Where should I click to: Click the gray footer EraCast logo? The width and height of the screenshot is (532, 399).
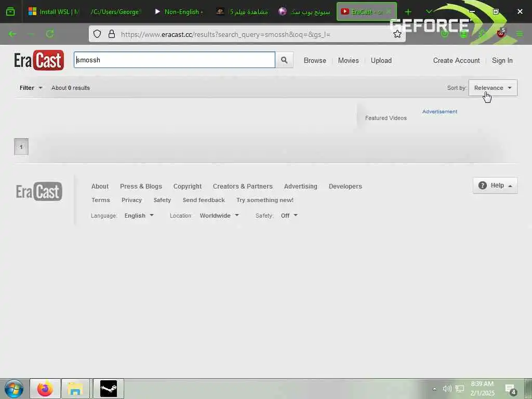point(39,192)
